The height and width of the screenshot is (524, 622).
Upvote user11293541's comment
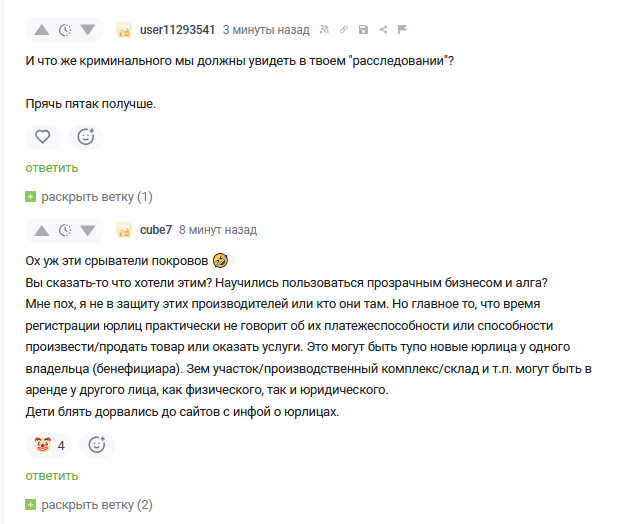[42, 30]
